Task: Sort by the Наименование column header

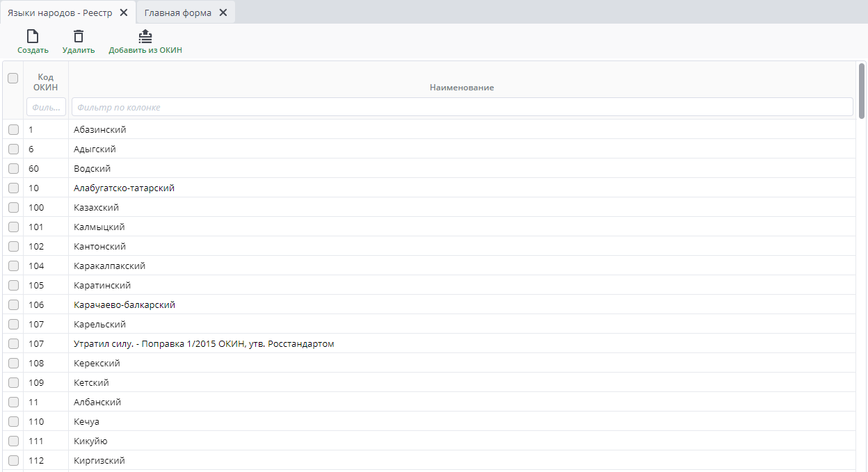Action: click(462, 88)
